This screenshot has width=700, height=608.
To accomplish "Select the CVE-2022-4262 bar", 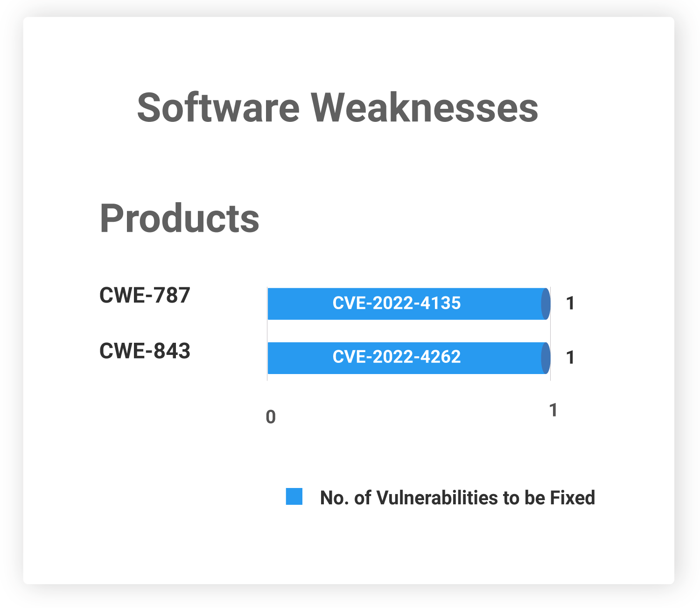I will 409,358.
